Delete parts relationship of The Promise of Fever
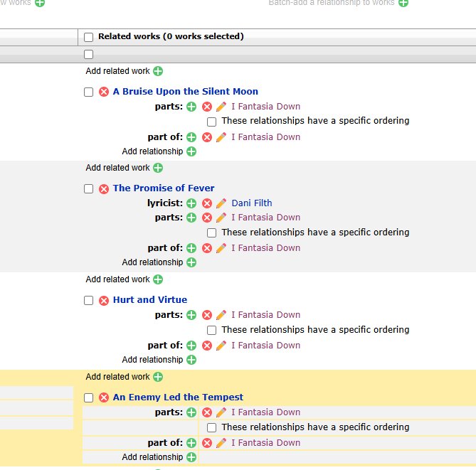The height and width of the screenshot is (470, 476). (207, 218)
